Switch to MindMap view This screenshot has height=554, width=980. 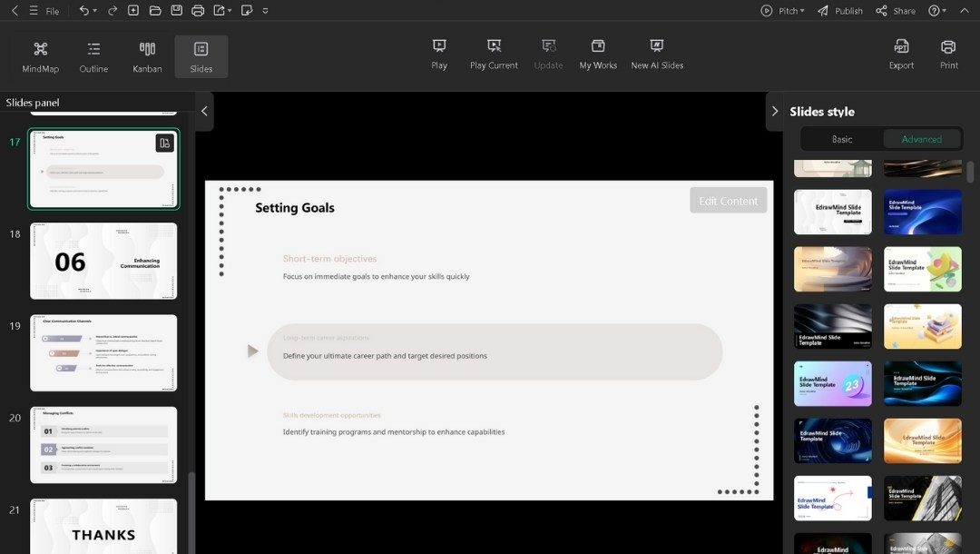point(40,55)
